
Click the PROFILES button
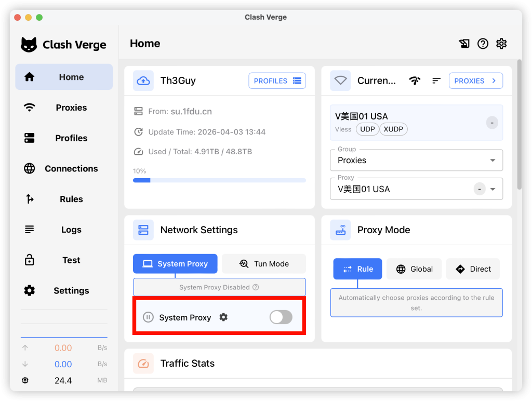coord(277,81)
